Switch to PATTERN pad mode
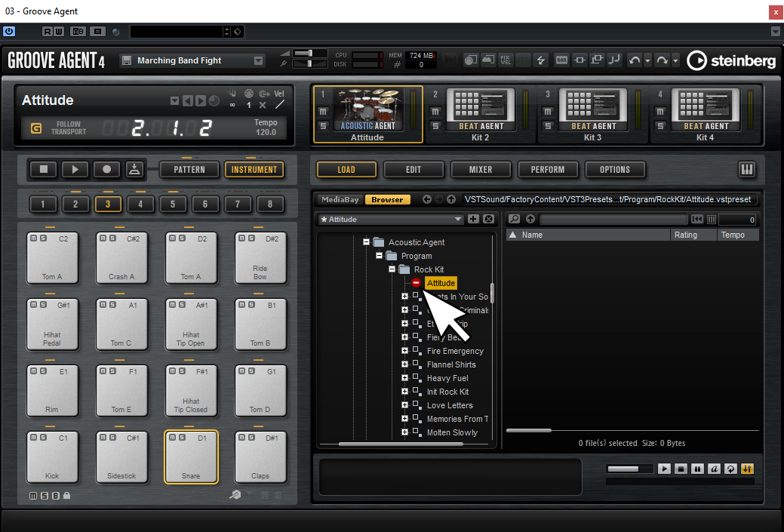The width and height of the screenshot is (784, 532). point(189,170)
